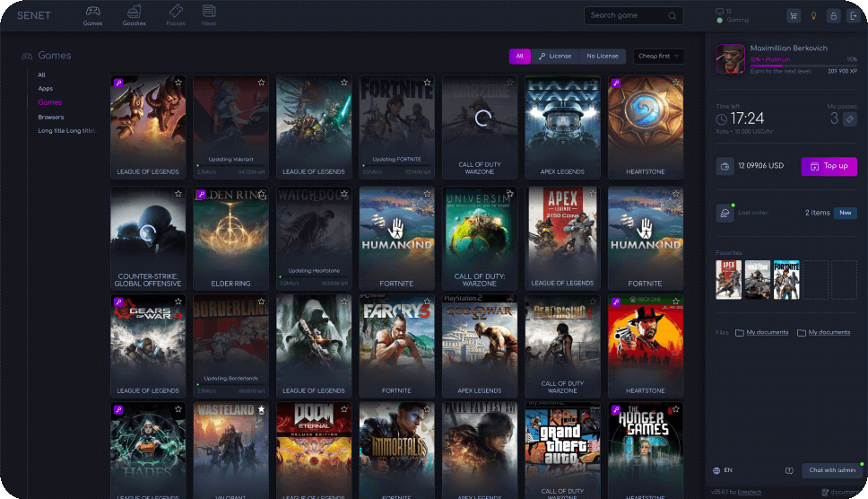Image resolution: width=868 pixels, height=499 pixels.
Task: Click the lightbulb tips icon
Action: [813, 16]
